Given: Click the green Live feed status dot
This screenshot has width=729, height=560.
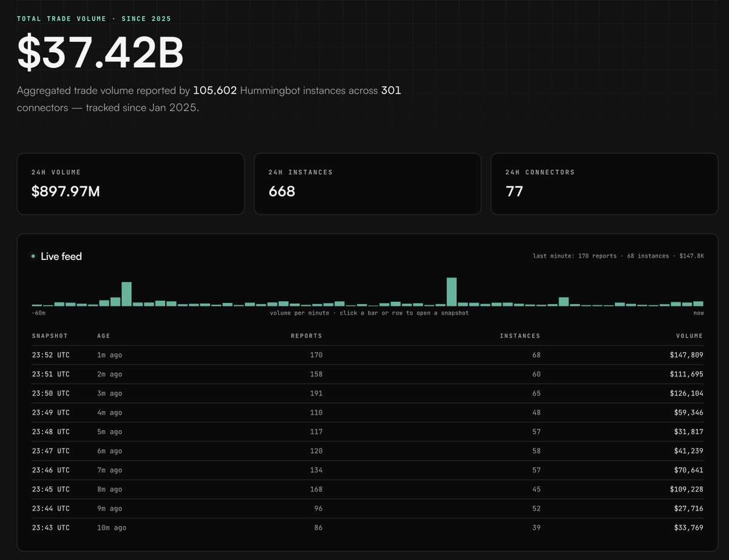Looking at the screenshot, I should tap(33, 256).
